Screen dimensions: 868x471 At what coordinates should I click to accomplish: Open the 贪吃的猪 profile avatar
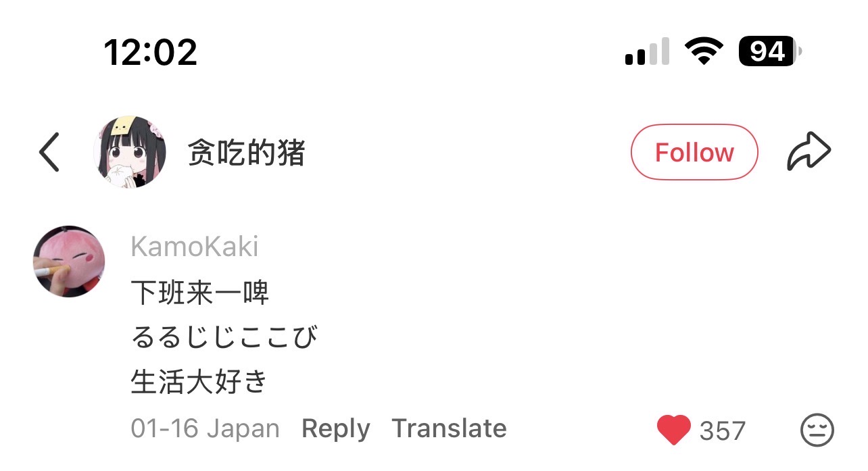click(129, 152)
